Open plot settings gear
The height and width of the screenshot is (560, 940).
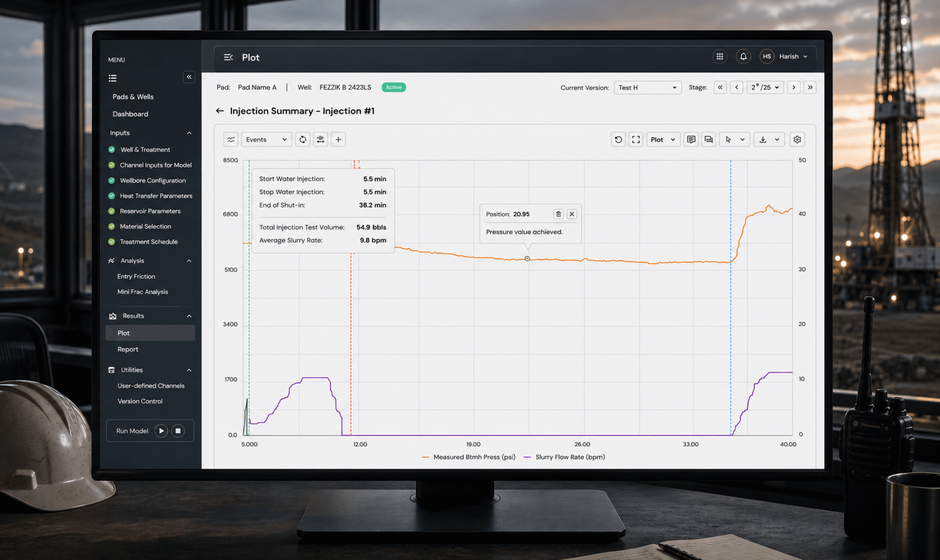click(797, 140)
